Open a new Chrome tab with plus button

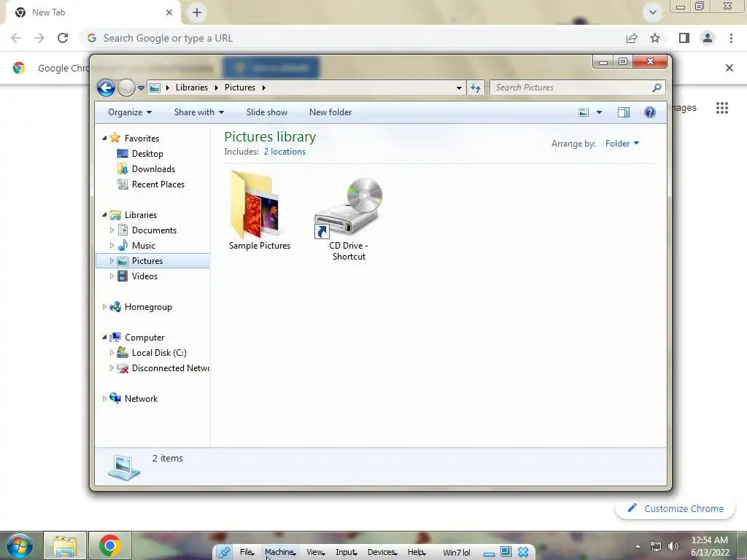(x=197, y=12)
